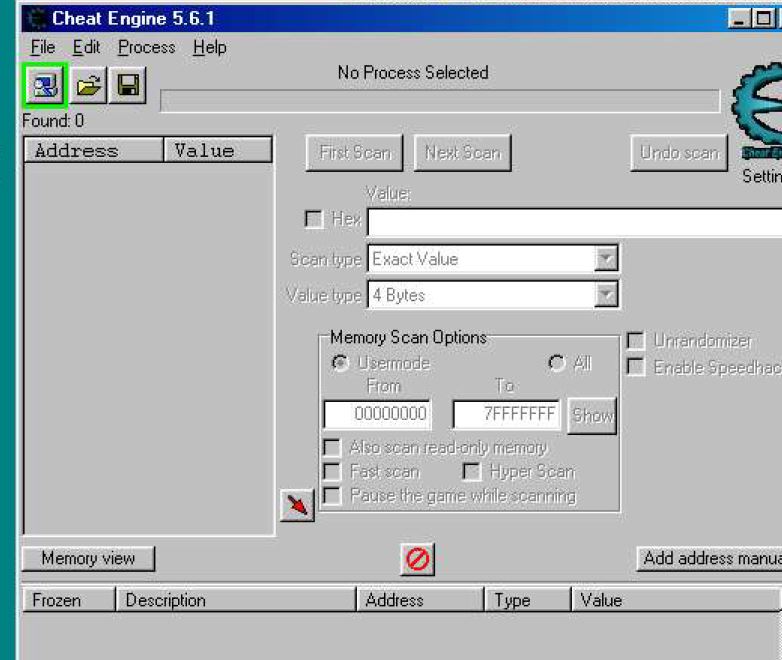Click the red arrow add-to-list icon
Viewport: 782px width, 660px height.
(x=297, y=505)
